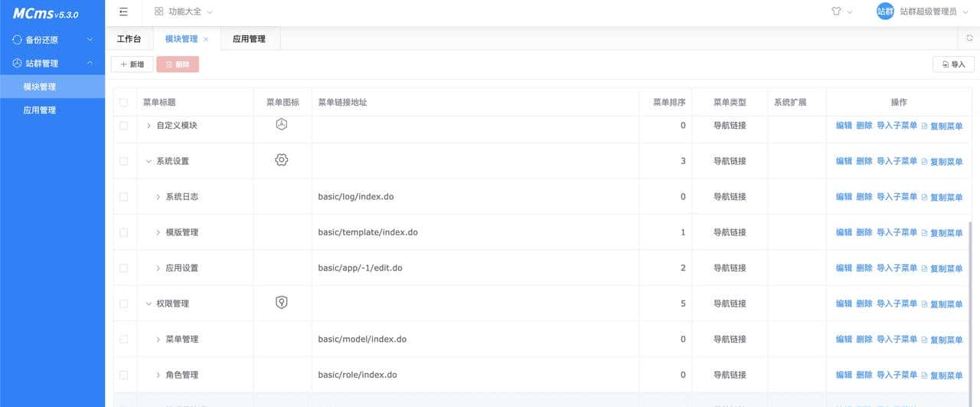Check the 角色管理 row checkbox

click(123, 375)
